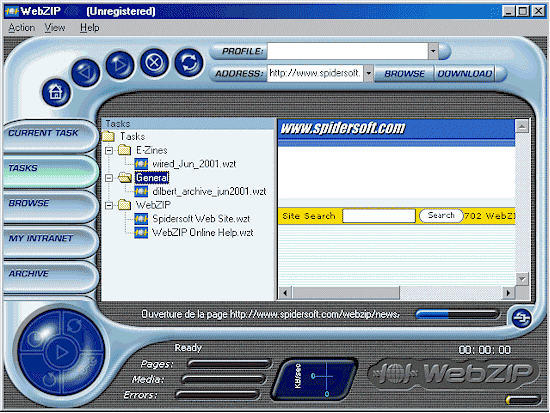Select wired_Jun_2001.wzt in the tree
550x413 pixels.
pyautogui.click(x=194, y=164)
